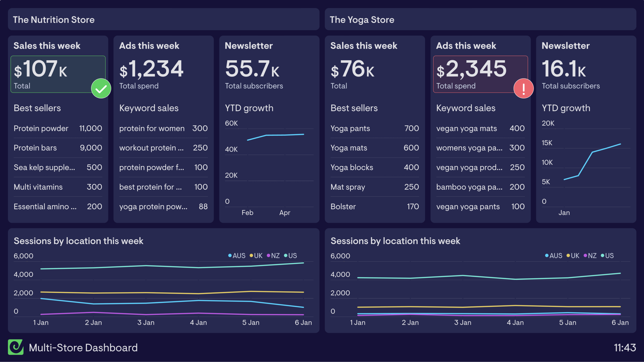
Task: Click the $107K total sales figure
Action: (40, 69)
